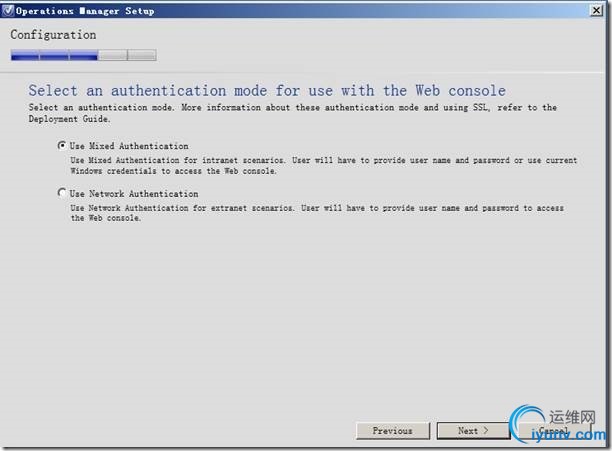
Task: Close the Operations Manager Setup window
Action: [x=596, y=11]
